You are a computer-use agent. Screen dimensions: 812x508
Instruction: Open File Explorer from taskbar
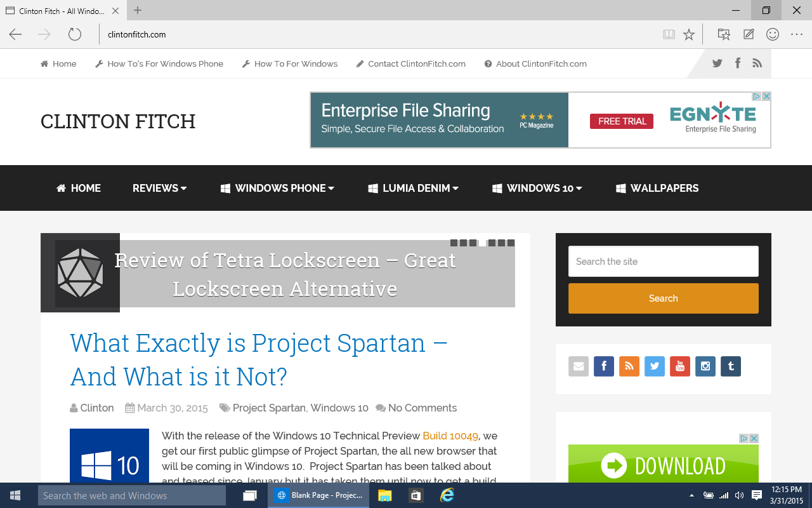coord(384,495)
